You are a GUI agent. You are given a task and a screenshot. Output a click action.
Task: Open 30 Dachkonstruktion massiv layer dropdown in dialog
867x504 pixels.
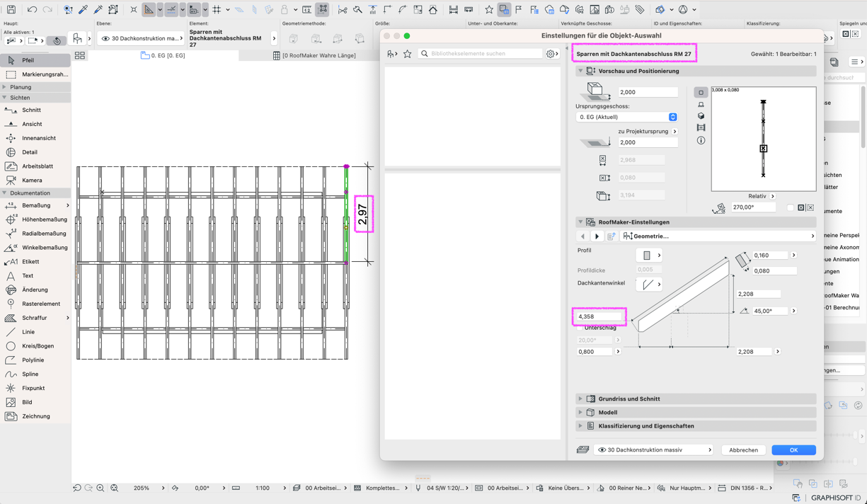click(654, 450)
